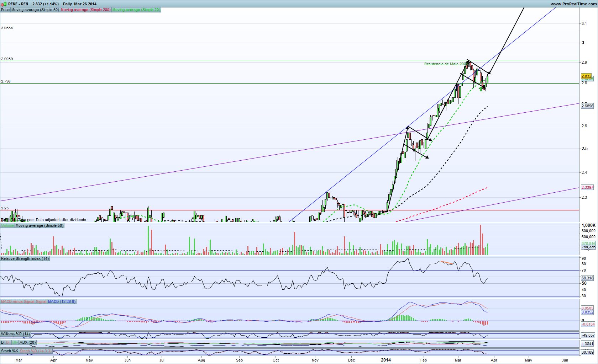Screen dimensions: 598x364
Task: Click the 3.1 price axis label
Action: [584, 23]
